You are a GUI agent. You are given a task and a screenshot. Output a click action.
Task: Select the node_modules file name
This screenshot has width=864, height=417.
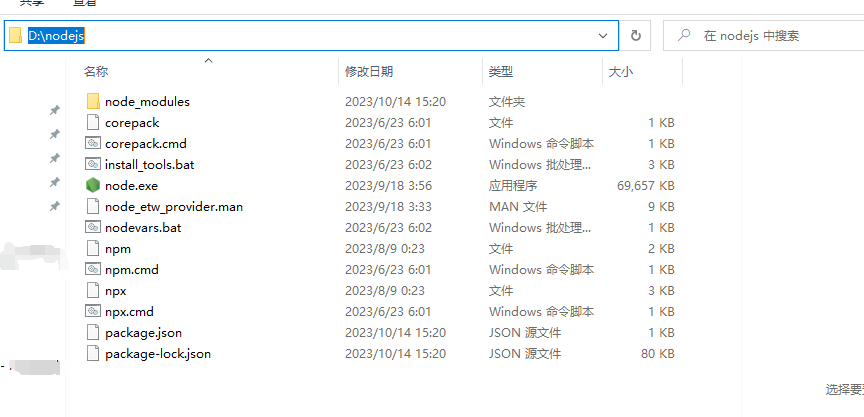coord(147,102)
